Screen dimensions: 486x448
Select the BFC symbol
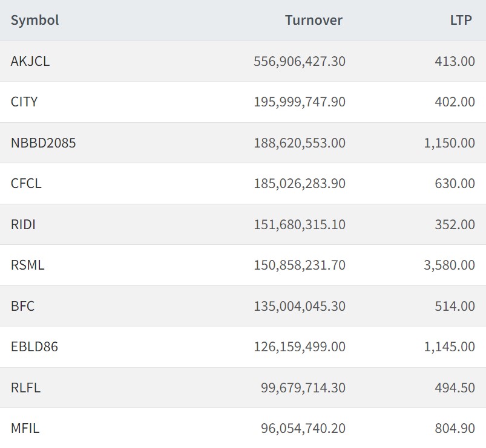pyautogui.click(x=22, y=306)
